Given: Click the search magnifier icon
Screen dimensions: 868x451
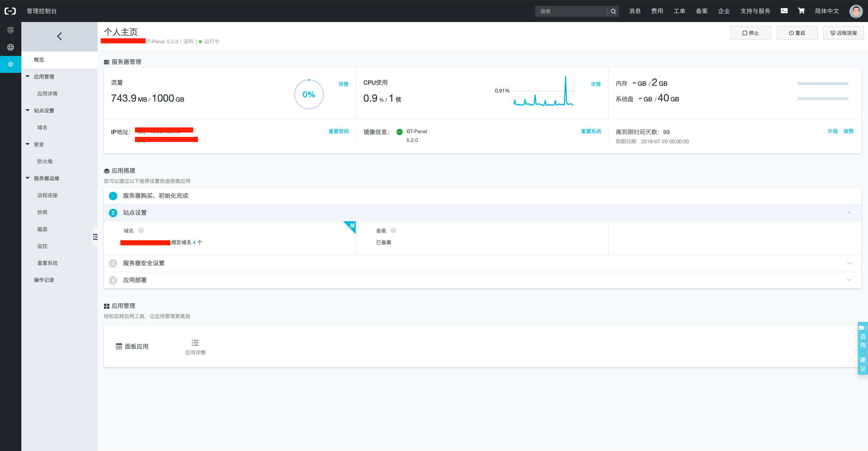Looking at the screenshot, I should (613, 11).
